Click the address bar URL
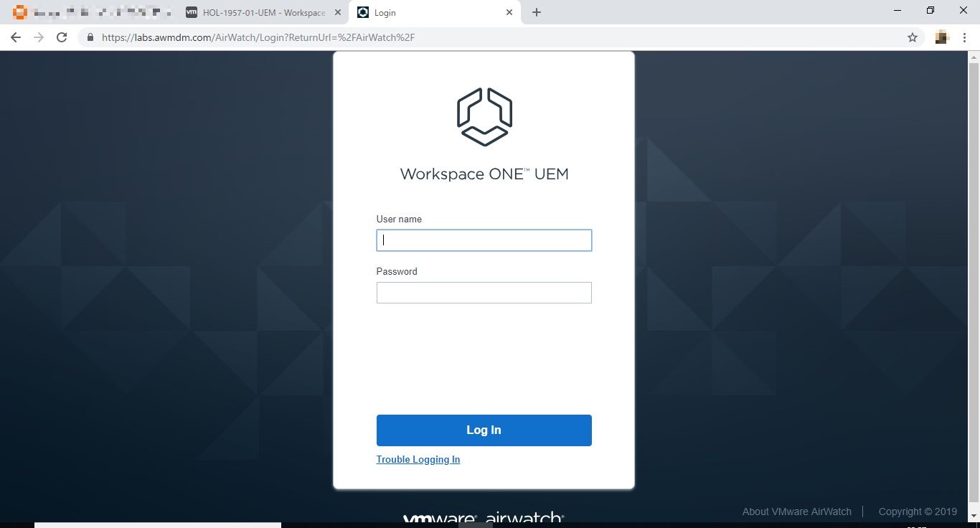Screen dimensions: 980x528 (258, 37)
